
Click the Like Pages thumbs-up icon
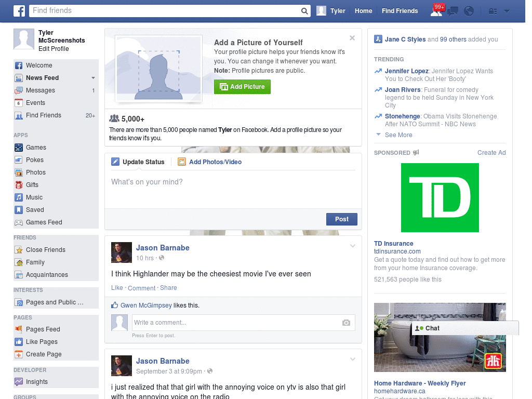[x=19, y=342]
